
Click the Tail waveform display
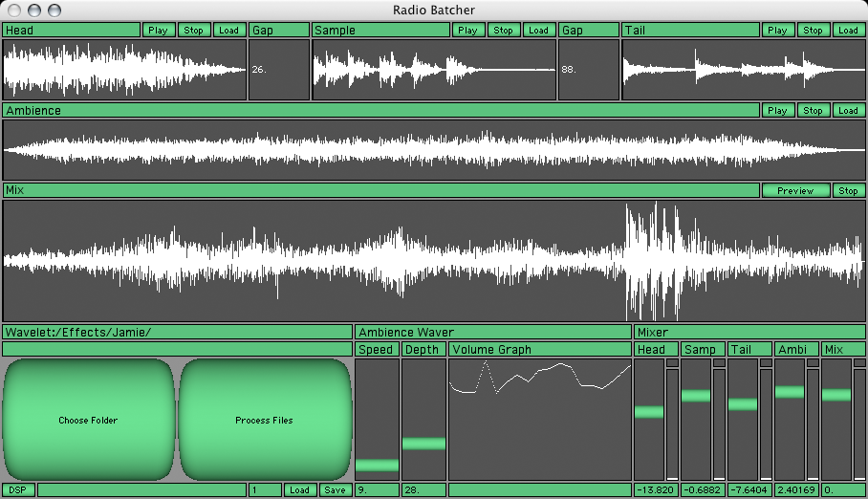(744, 69)
